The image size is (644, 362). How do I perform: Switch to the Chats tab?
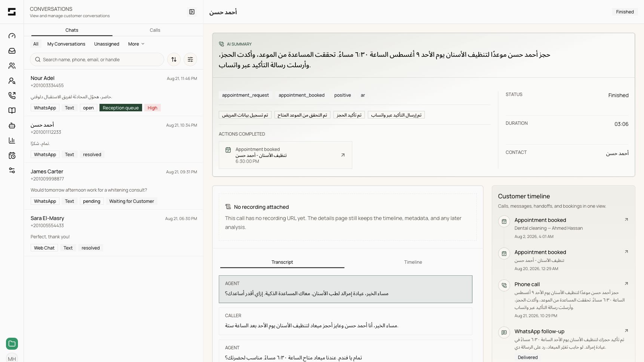(72, 30)
